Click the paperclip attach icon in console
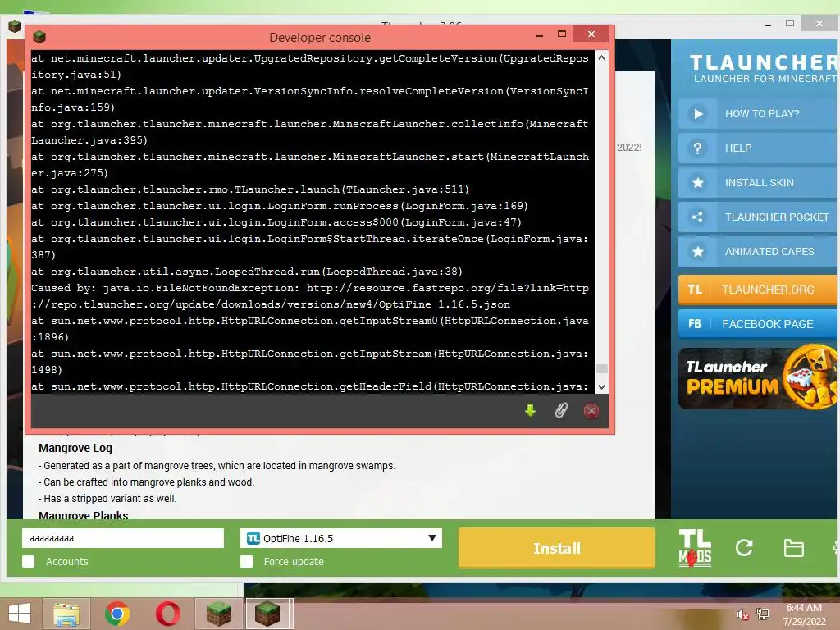 point(560,411)
